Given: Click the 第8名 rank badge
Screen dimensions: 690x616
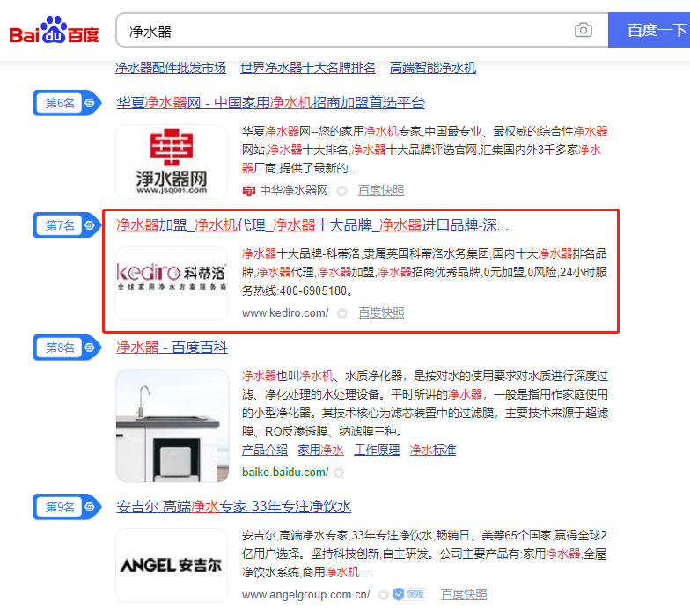Looking at the screenshot, I should (67, 348).
